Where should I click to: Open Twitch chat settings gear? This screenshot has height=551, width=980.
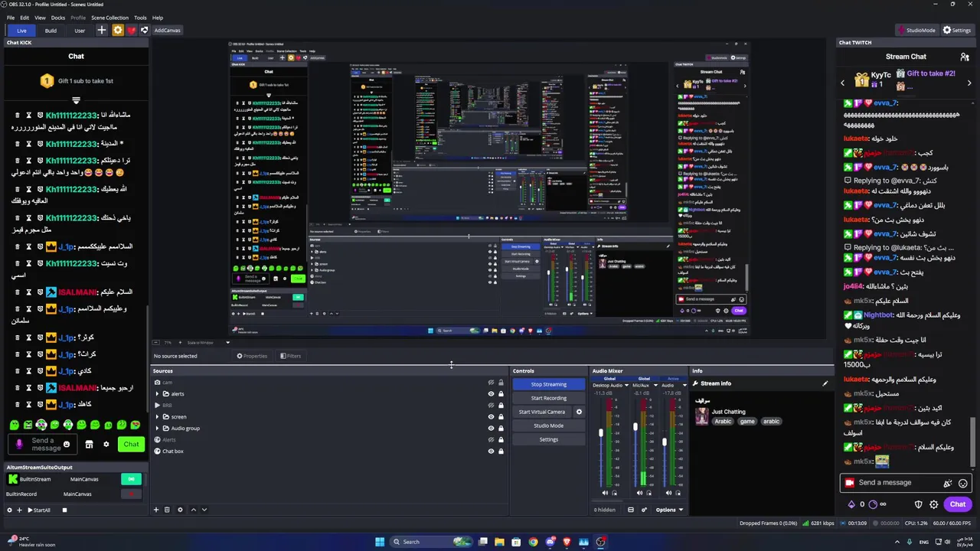[x=933, y=504]
